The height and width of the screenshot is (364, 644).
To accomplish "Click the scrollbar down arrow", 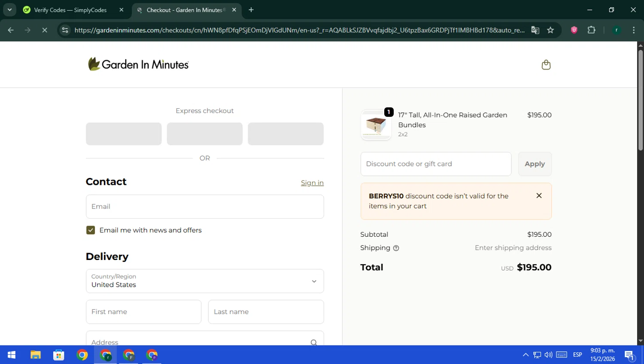I will [640, 341].
